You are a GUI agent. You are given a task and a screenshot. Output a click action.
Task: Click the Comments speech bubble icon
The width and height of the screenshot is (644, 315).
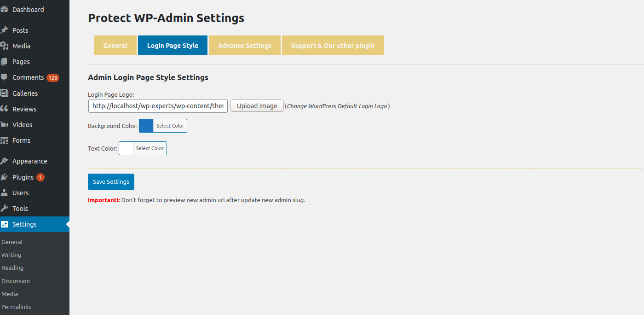tap(4, 77)
